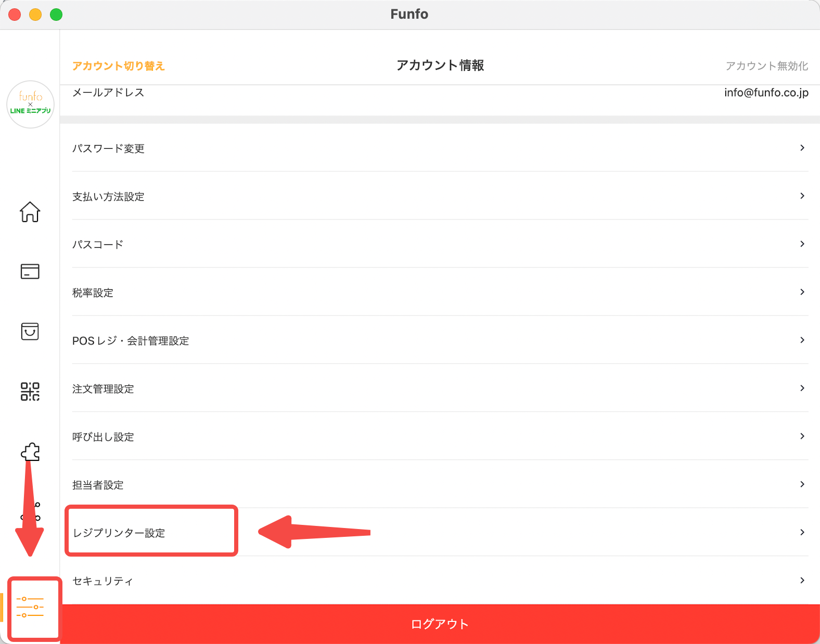
Task: Expand the 支払い方法設定 row chevron
Action: pyautogui.click(x=802, y=196)
